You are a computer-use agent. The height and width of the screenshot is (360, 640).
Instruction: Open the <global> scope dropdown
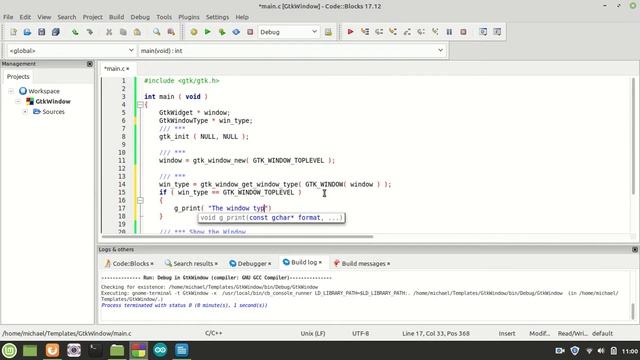(x=71, y=51)
